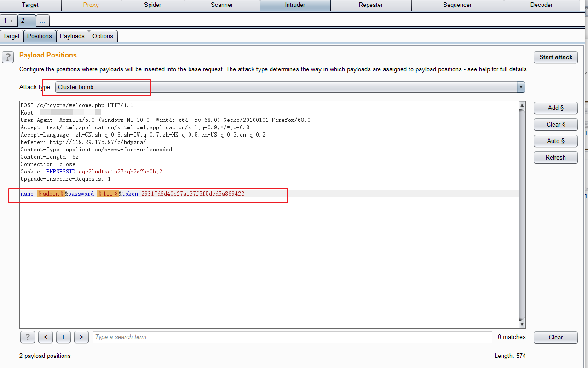Switch to the Payloads sub-tab
The height and width of the screenshot is (368, 588).
[x=72, y=36]
